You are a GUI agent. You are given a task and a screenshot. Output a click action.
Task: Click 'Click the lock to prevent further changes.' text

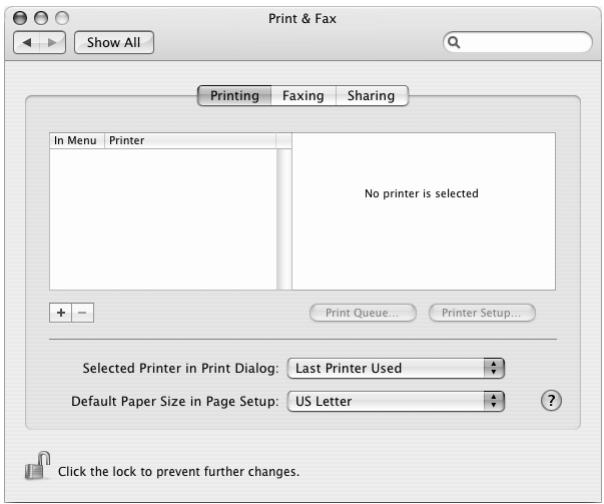click(179, 472)
